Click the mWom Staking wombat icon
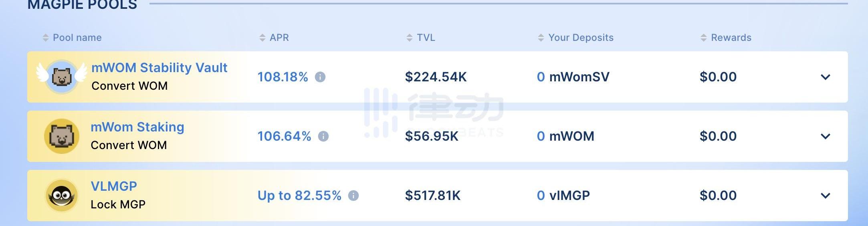This screenshot has width=868, height=226. [62, 136]
